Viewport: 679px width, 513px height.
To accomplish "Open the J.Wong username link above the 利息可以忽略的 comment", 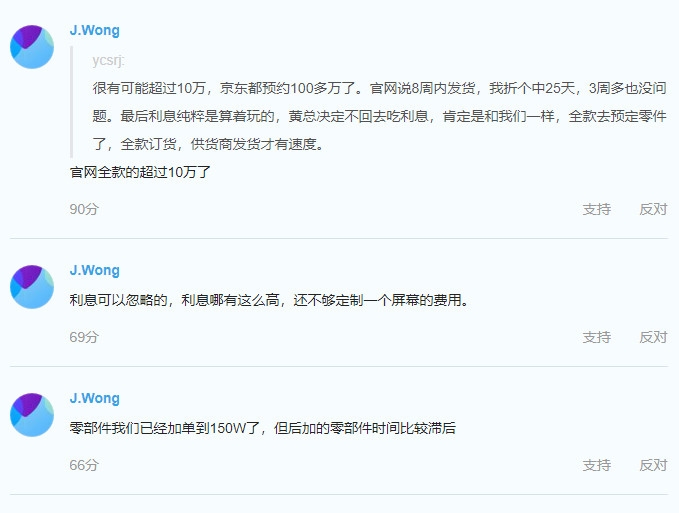I will (94, 270).
